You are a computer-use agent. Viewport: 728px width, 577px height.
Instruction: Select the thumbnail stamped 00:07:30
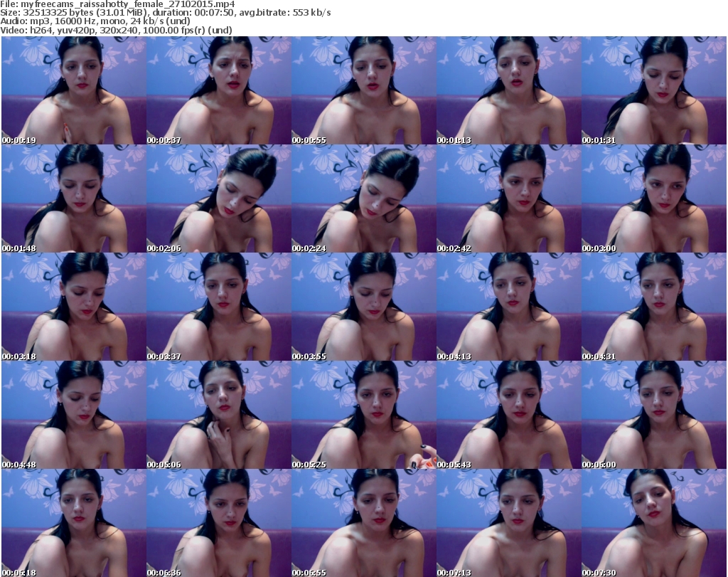click(654, 523)
